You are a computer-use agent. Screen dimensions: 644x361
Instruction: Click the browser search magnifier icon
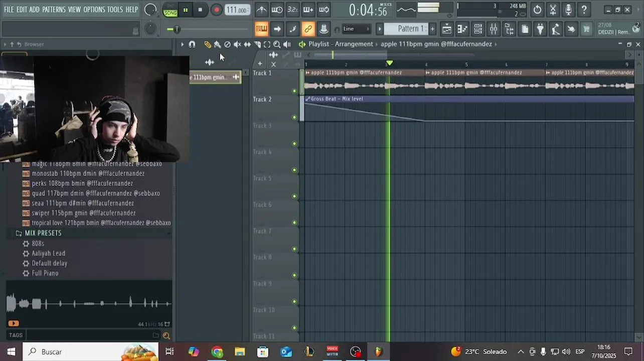click(x=166, y=335)
